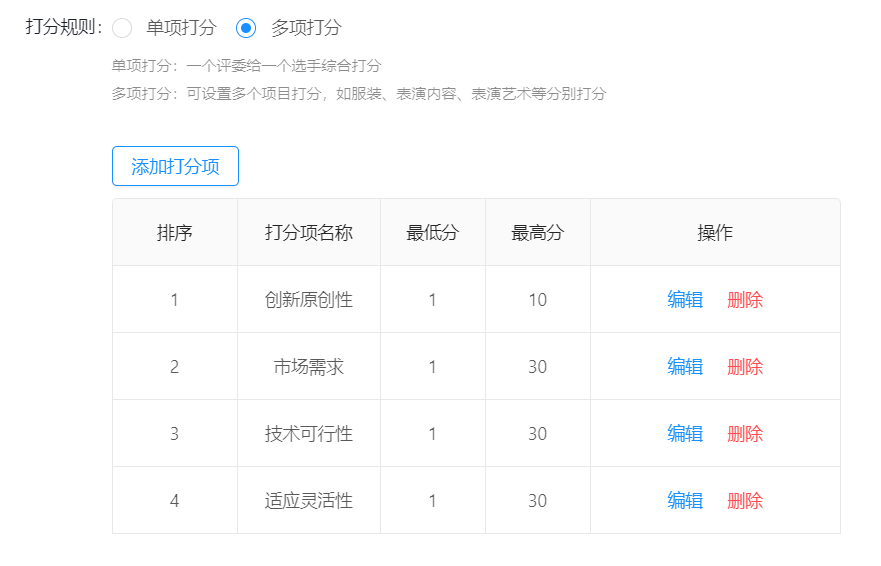The width and height of the screenshot is (881, 566).
Task: Click the 打分规则 label
Action: [x=63, y=27]
